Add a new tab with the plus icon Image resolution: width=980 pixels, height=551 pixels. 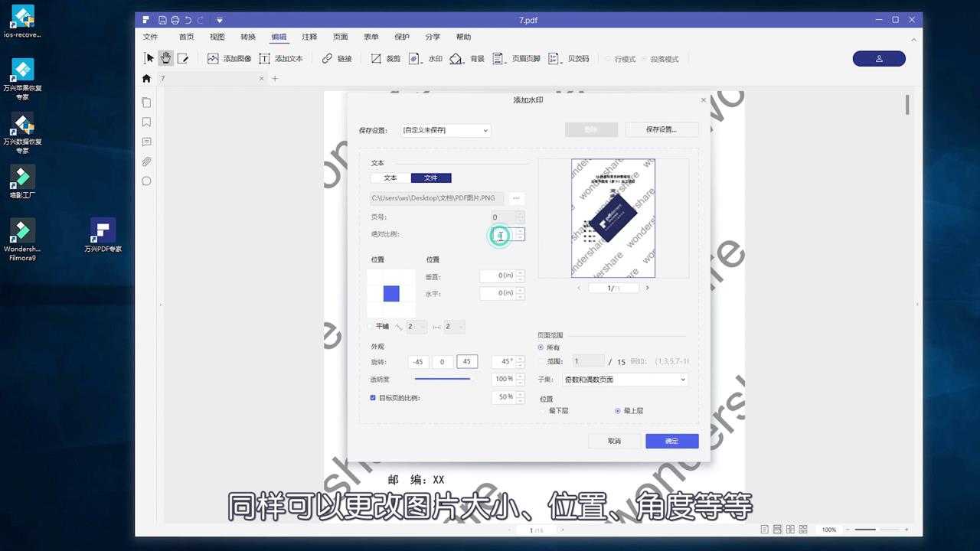(x=275, y=78)
